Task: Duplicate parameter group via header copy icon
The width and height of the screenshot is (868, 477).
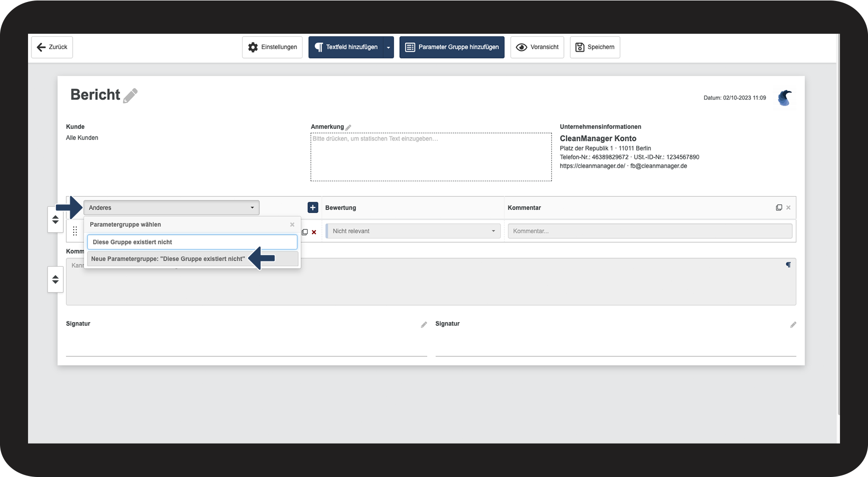Action: [779, 208]
